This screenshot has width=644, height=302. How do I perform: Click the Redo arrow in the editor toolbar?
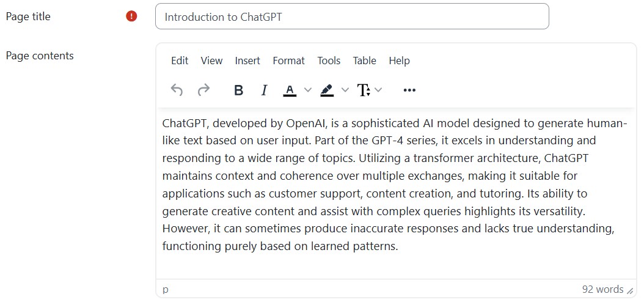tap(203, 90)
